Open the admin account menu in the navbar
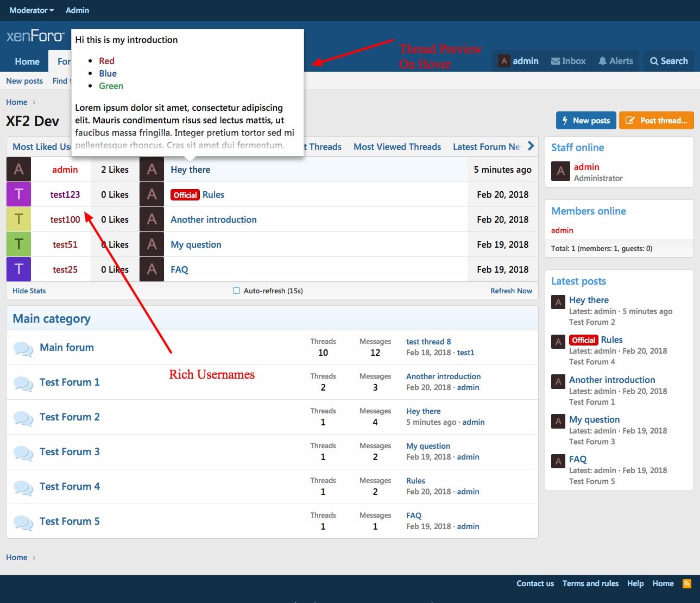This screenshot has width=700, height=603. click(519, 61)
